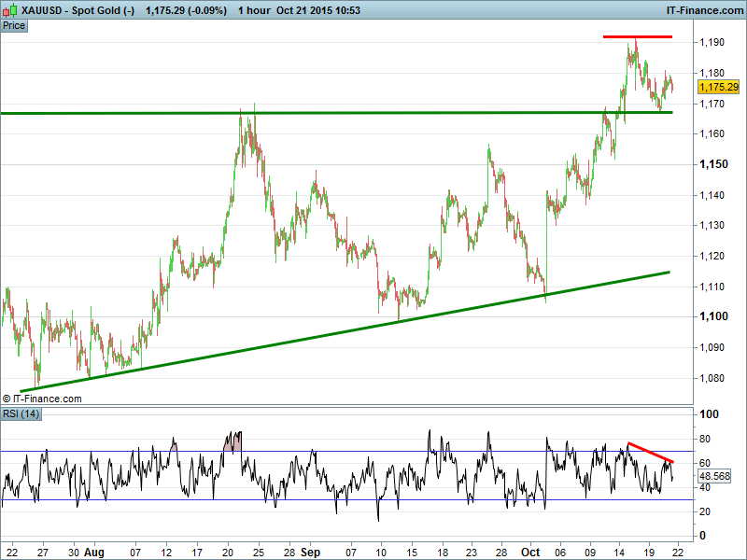
Task: Click the Aug label on time axis
Action: [96, 552]
